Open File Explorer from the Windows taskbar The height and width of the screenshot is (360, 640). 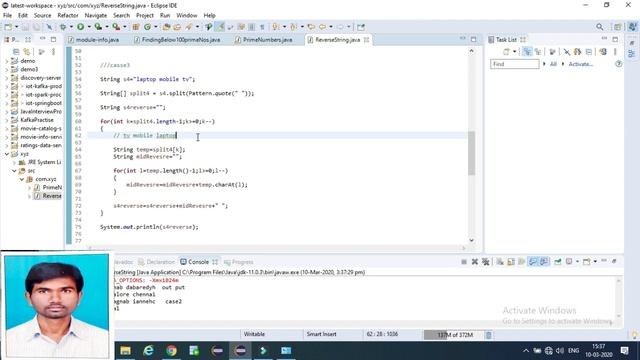point(125,351)
